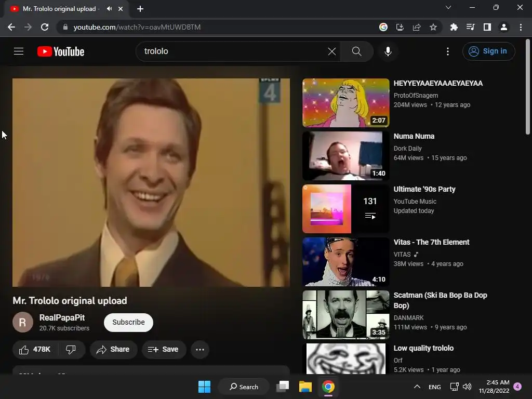Click the Numa Numa video title
532x399 pixels.
[x=414, y=137]
